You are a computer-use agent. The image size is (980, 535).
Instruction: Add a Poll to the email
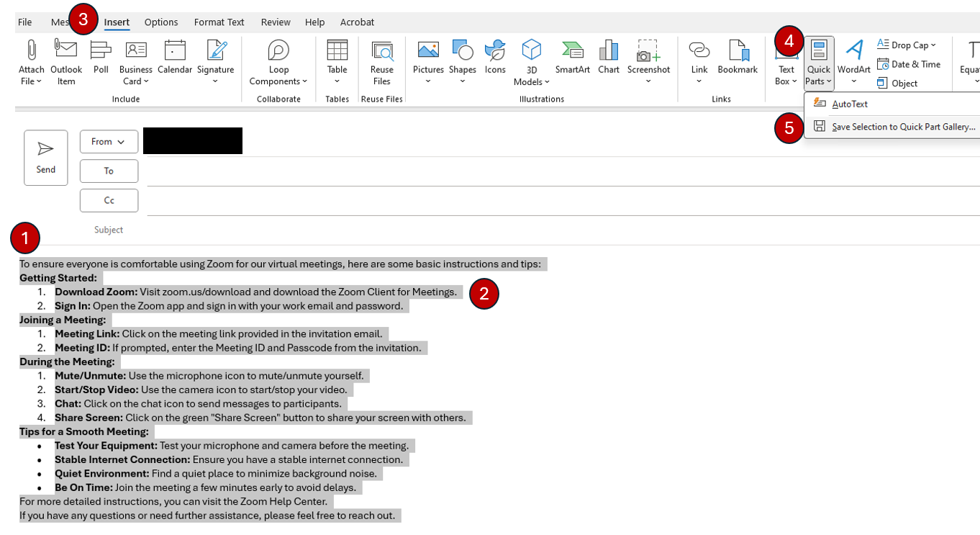click(101, 58)
